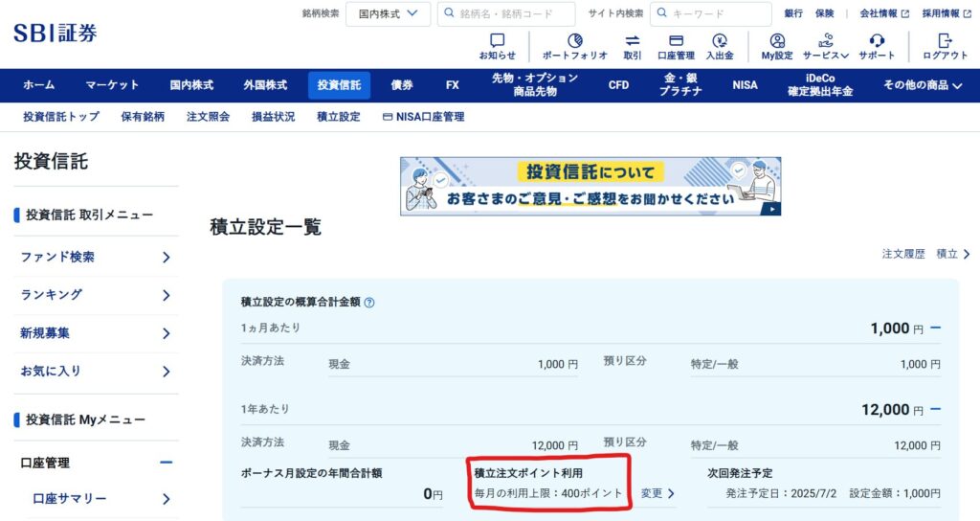Go to ホーム in main navigation
This screenshot has width=980, height=521.
tap(38, 85)
